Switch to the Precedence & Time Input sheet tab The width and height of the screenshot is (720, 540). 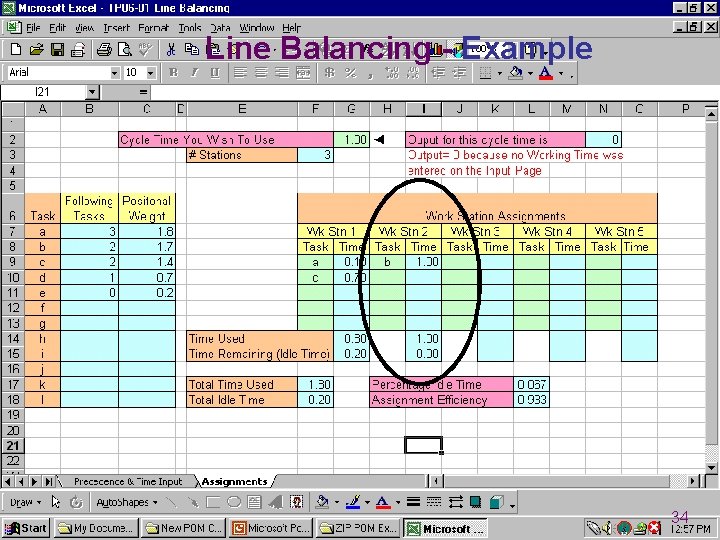pyautogui.click(x=128, y=482)
